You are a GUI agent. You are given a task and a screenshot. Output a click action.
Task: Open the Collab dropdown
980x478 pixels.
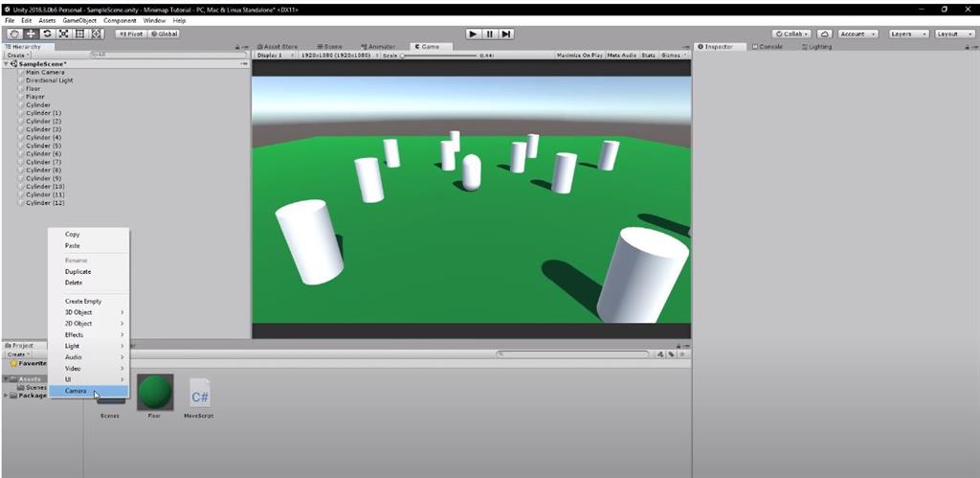792,34
